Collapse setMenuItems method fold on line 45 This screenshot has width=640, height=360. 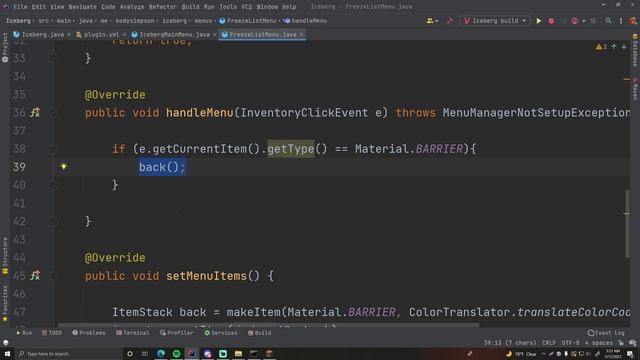[x=53, y=276]
